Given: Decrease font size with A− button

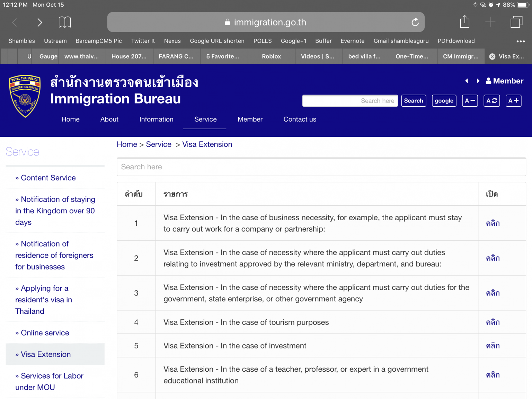Looking at the screenshot, I should pyautogui.click(x=470, y=101).
